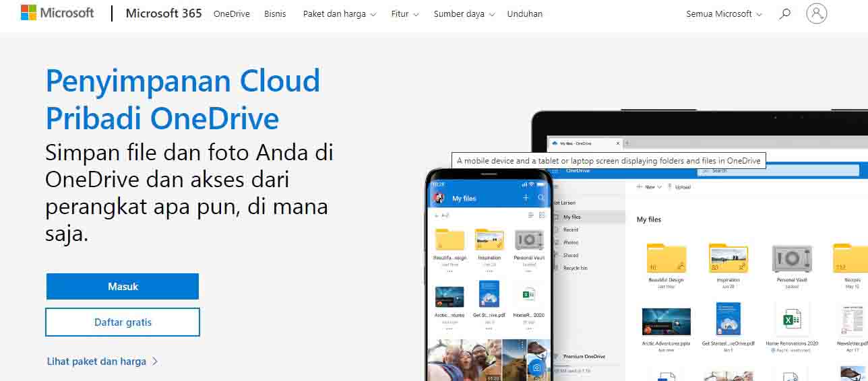Close the My files browser tab
Viewport: 868px width, 381px height.
point(618,143)
